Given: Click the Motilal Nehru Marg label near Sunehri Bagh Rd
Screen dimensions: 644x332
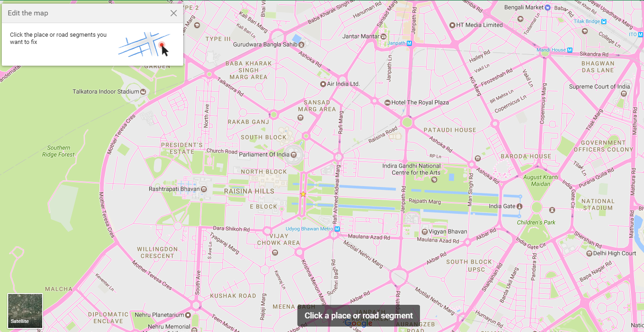Looking at the screenshot, I should [x=362, y=254].
